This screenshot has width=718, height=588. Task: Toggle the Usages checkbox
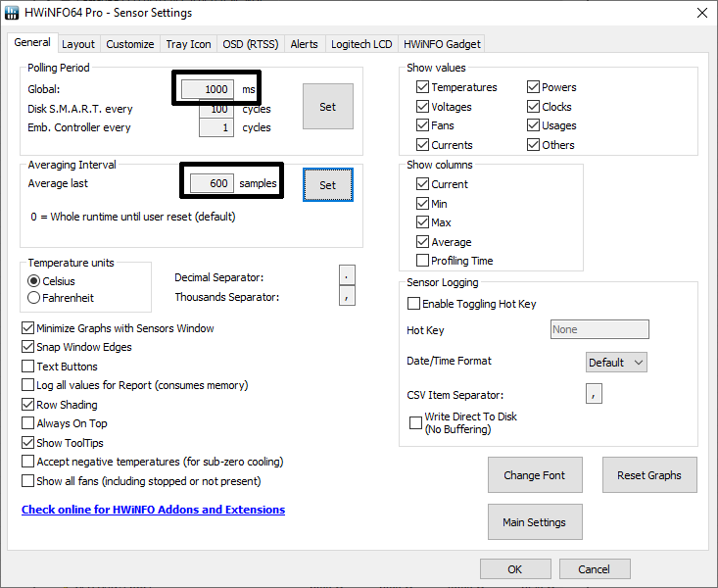pyautogui.click(x=551, y=125)
